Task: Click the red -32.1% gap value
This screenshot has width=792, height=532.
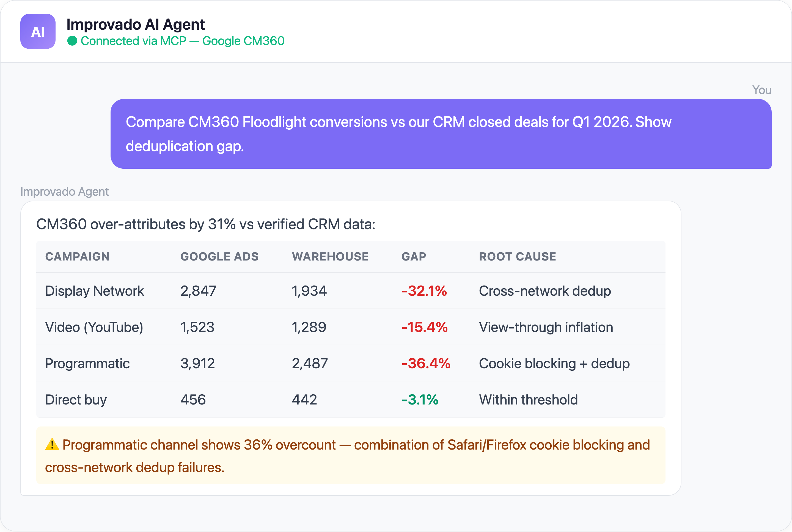Action: (424, 291)
